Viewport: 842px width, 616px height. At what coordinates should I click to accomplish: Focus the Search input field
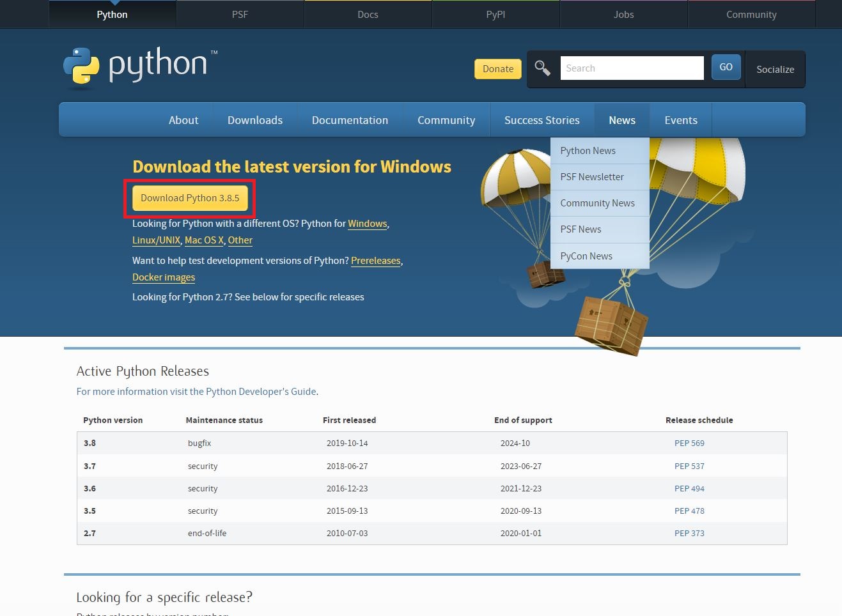(632, 68)
